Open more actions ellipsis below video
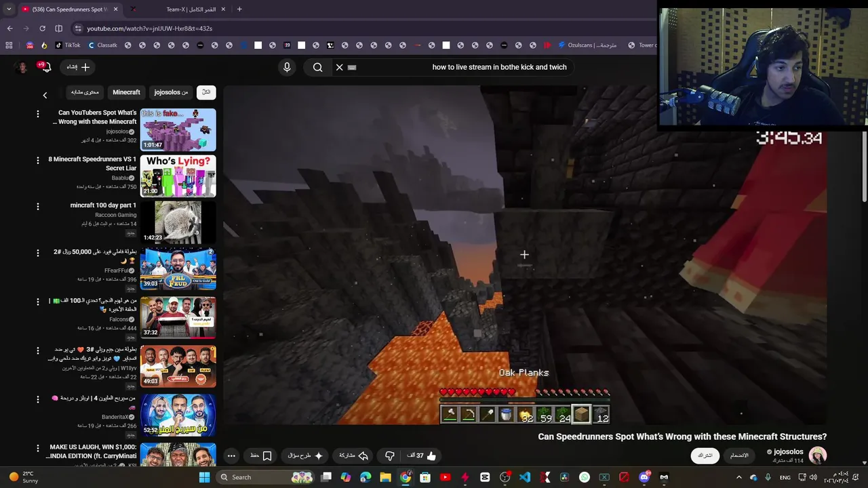The image size is (868, 488). pos(231,455)
